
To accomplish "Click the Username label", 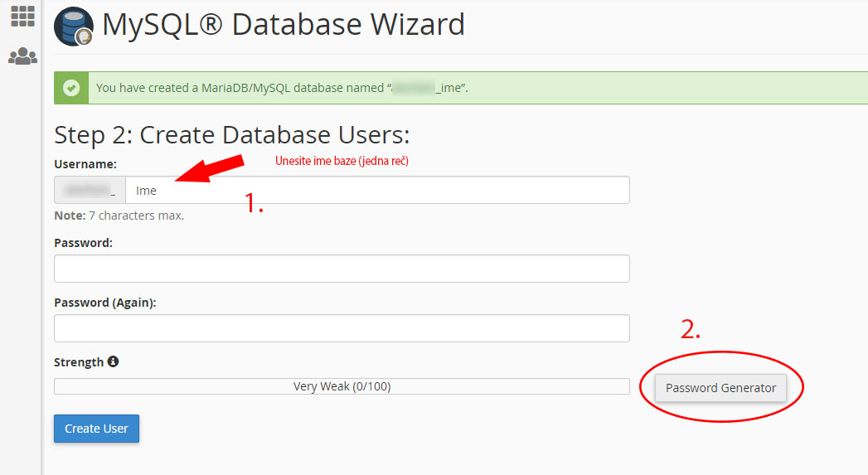I will [x=85, y=164].
